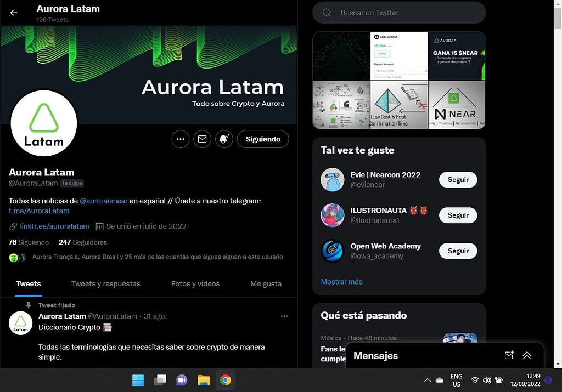Unfollow by clicking the Siguiendo button
The width and height of the screenshot is (562, 392).
(x=262, y=139)
